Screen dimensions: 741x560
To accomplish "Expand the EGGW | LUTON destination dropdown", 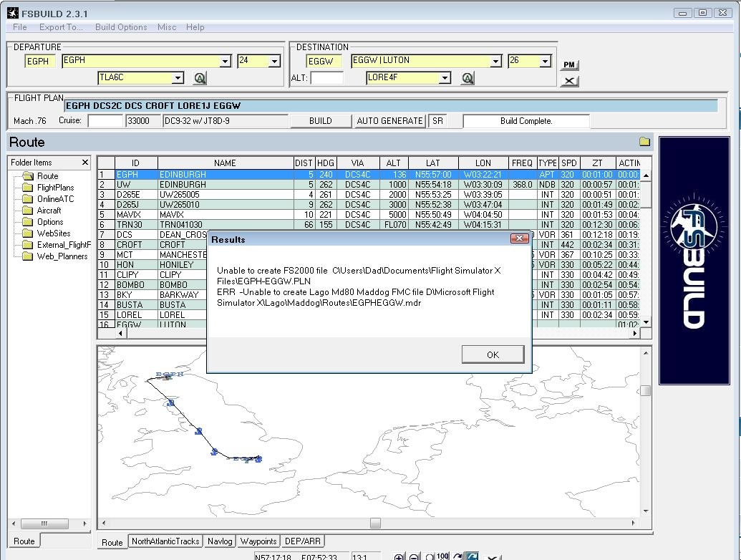I will point(495,61).
